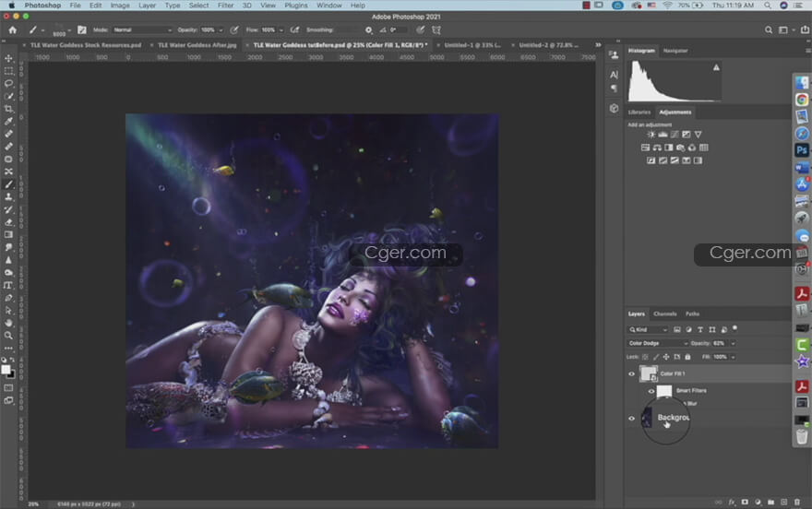This screenshot has width=812, height=509.
Task: Switch to the Channels tab
Action: [x=665, y=314]
